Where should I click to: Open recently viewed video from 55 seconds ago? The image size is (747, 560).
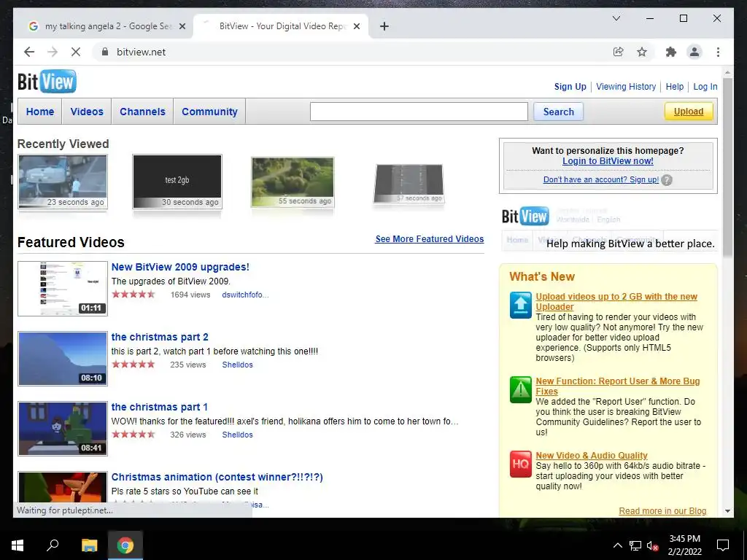pos(293,182)
